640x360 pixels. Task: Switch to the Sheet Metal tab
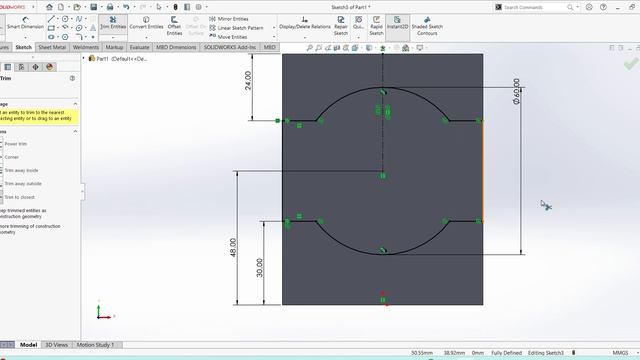tap(52, 47)
